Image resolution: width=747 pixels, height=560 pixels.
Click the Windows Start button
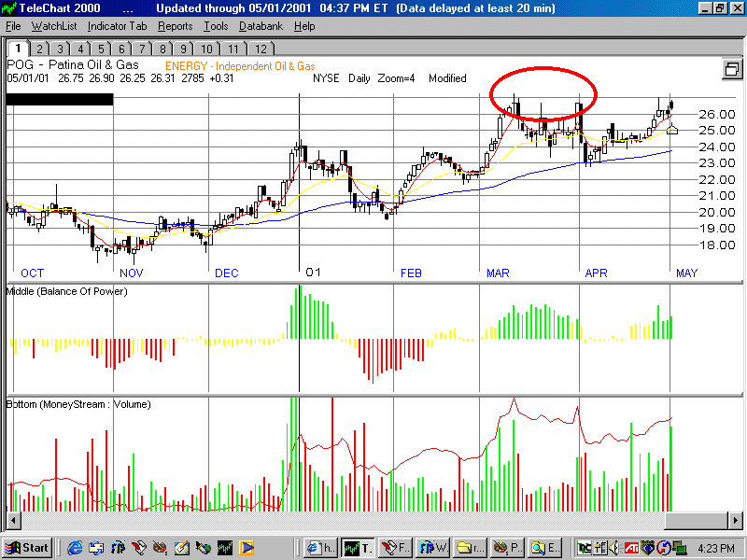tap(27, 548)
